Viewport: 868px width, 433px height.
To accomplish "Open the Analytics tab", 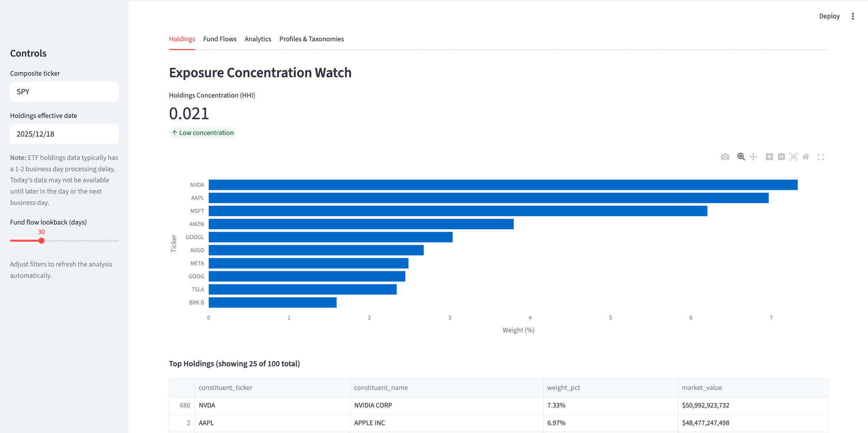I will point(258,39).
